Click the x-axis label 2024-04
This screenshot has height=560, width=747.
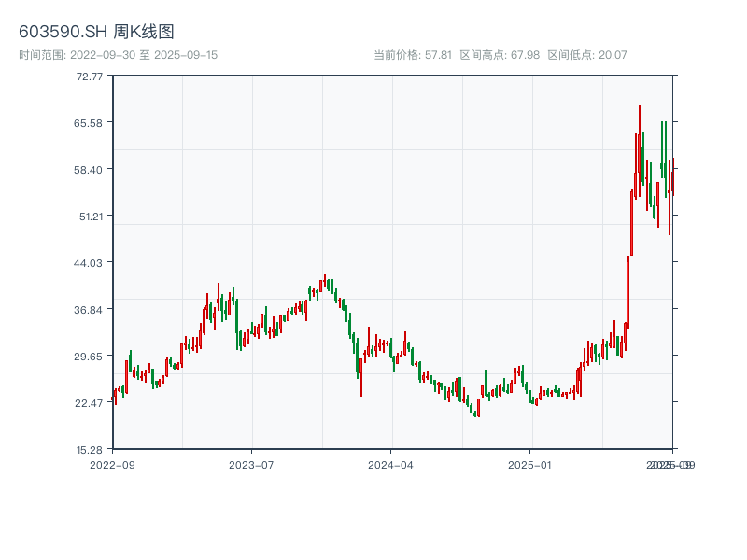tap(390, 465)
